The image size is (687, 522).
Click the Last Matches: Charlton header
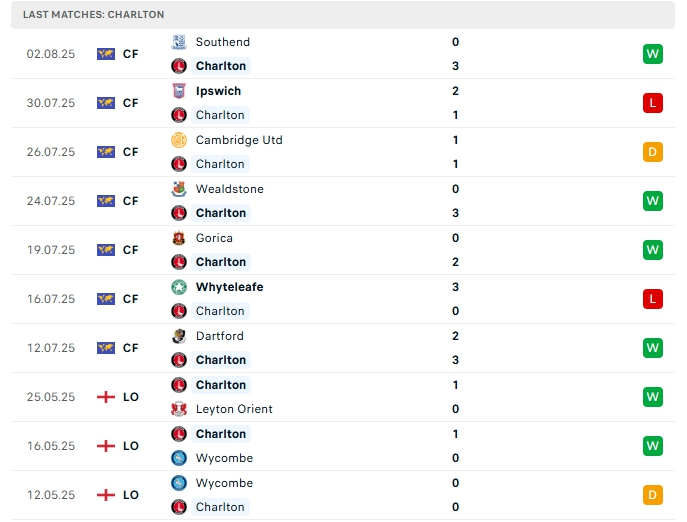pos(94,15)
